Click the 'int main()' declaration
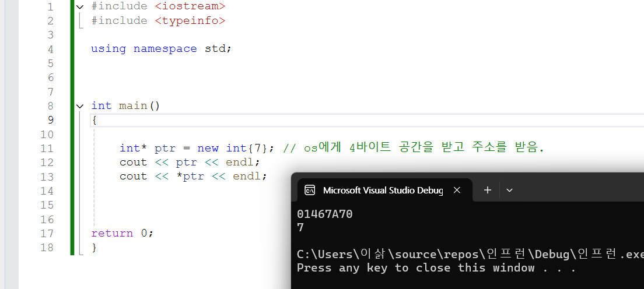 125,106
